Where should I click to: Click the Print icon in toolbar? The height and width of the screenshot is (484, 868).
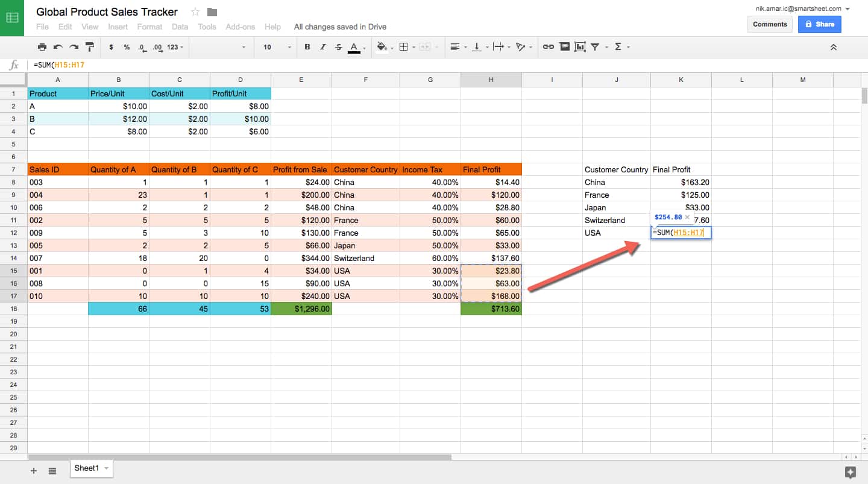coord(42,47)
